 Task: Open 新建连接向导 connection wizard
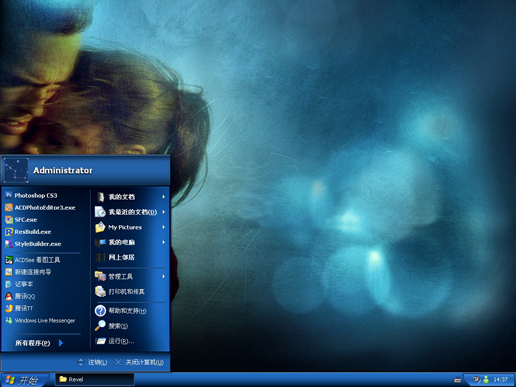(28, 272)
